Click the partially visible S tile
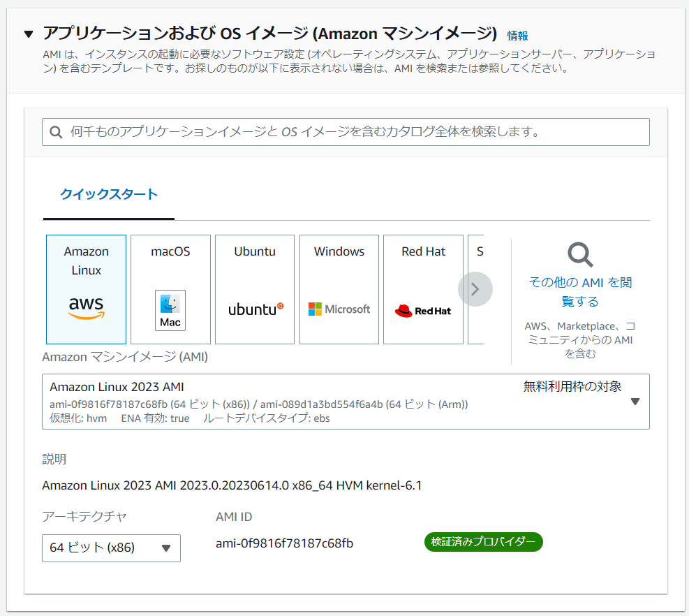 (x=476, y=289)
